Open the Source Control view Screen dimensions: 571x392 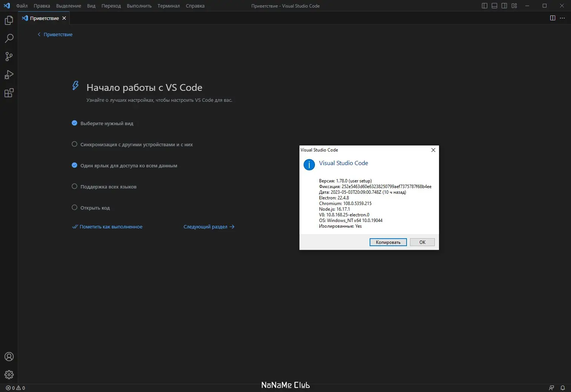tap(9, 57)
